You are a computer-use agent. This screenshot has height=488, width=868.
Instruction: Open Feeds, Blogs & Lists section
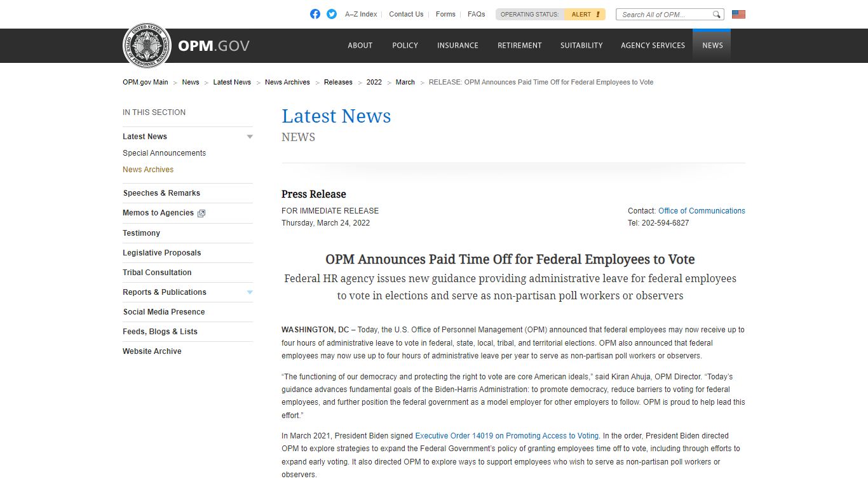click(160, 332)
